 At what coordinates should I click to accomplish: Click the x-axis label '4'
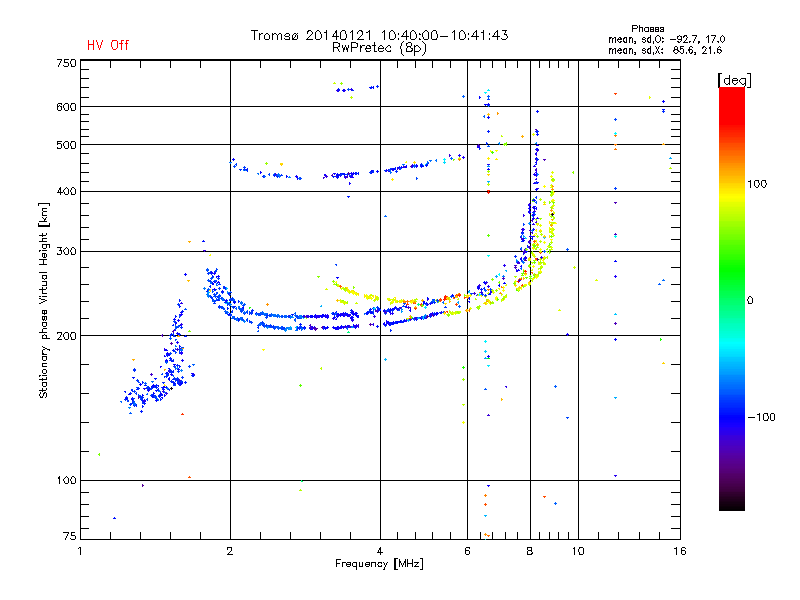coord(380,552)
